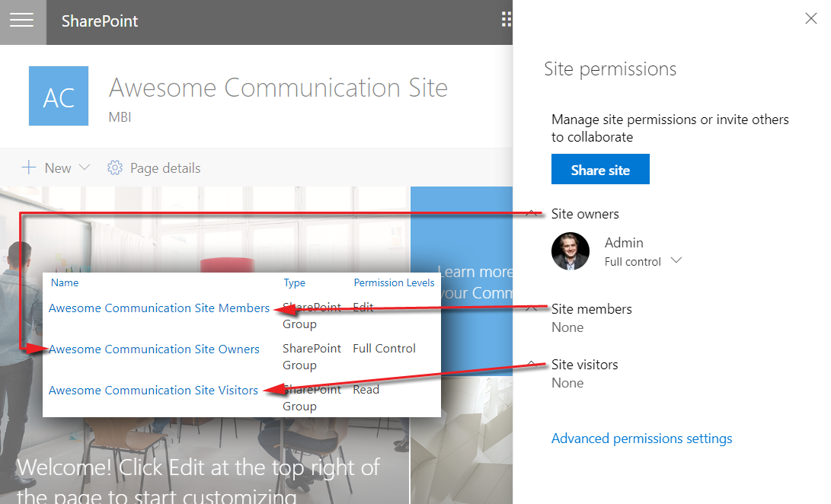
Task: Open the Full control permission dropdown
Action: pyautogui.click(x=676, y=261)
